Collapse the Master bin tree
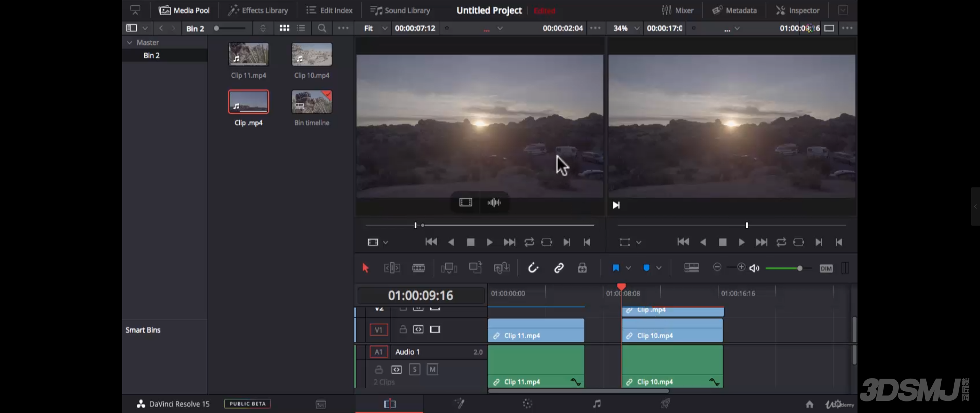Screen dimensions: 980x413 [x=129, y=42]
